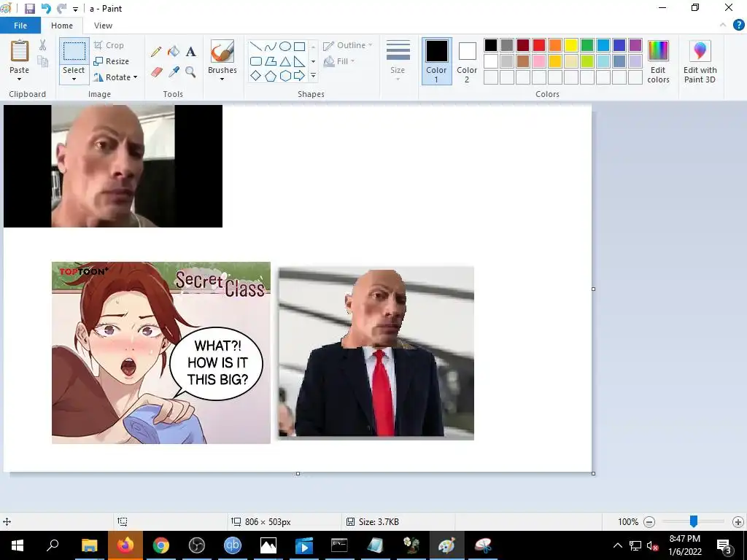Open the shape Outline dropdown
The width and height of the screenshot is (747, 560).
coord(348,45)
